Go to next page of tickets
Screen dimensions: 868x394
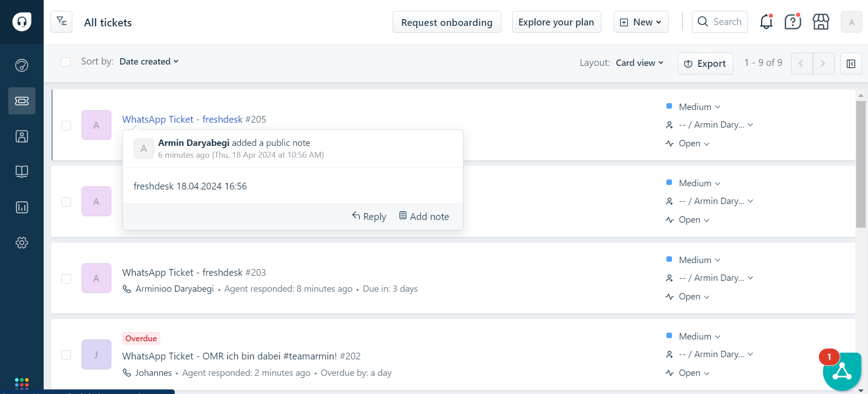click(x=823, y=64)
